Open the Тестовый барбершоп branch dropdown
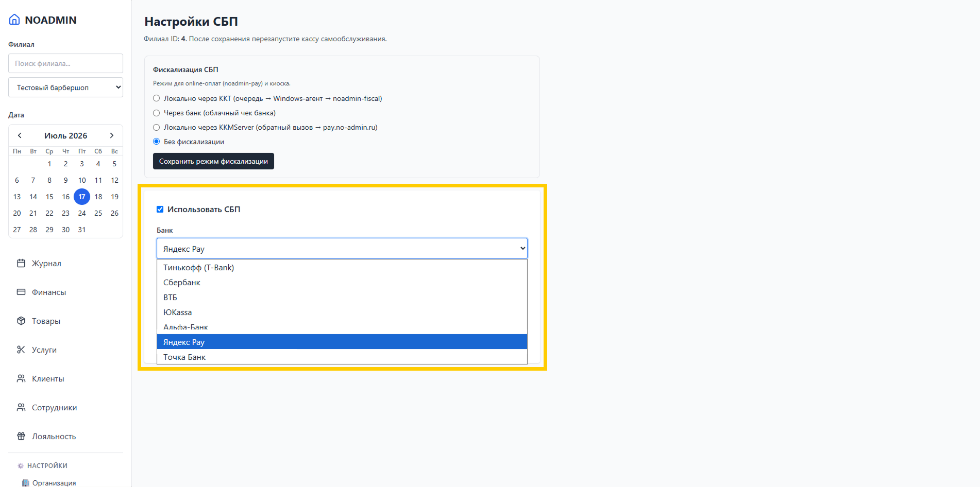The height and width of the screenshot is (487, 980). (65, 88)
